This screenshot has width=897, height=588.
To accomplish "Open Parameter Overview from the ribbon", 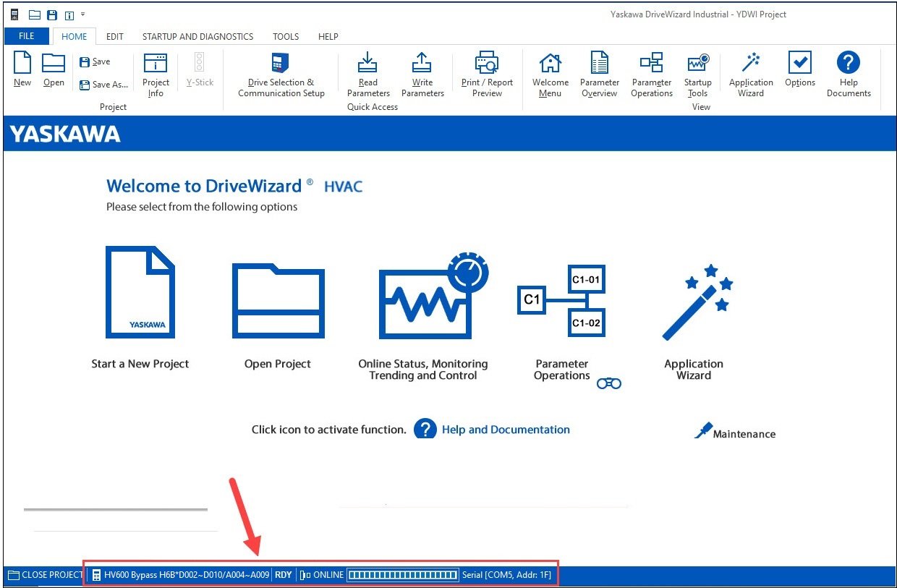I will [599, 74].
